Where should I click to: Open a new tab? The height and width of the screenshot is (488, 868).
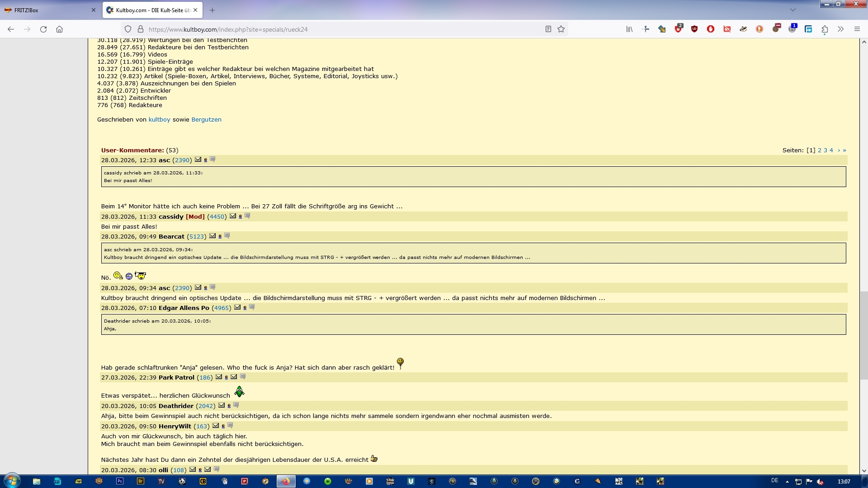pyautogui.click(x=212, y=10)
